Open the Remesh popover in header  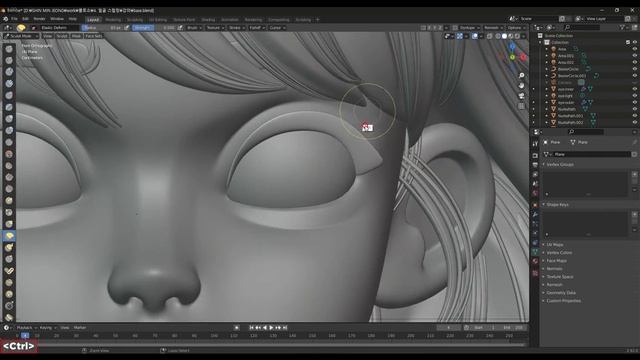[x=493, y=28]
